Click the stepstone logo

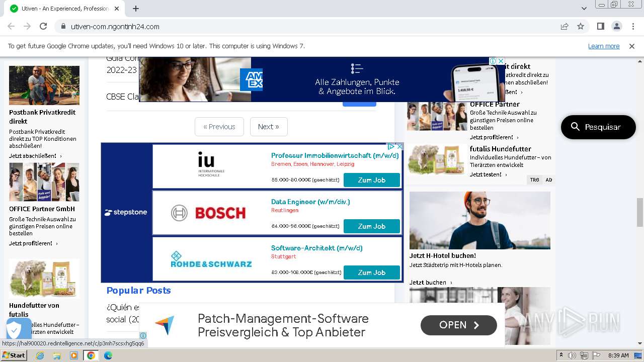click(x=126, y=212)
